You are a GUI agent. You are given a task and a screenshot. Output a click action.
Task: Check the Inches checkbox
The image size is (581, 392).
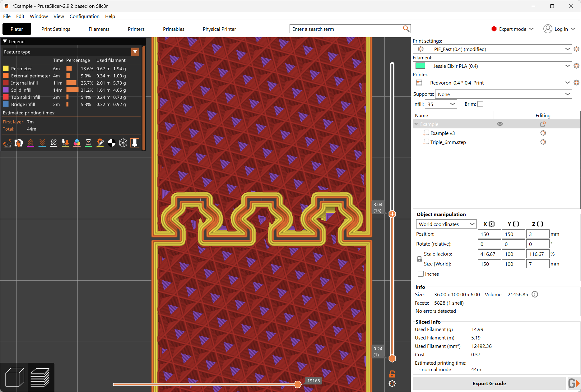tap(421, 274)
